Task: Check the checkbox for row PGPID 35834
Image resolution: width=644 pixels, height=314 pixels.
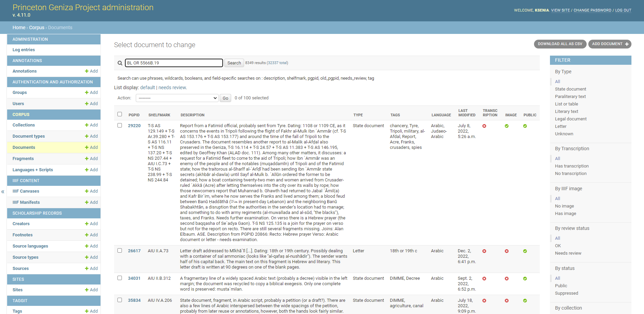Action: pos(119,300)
